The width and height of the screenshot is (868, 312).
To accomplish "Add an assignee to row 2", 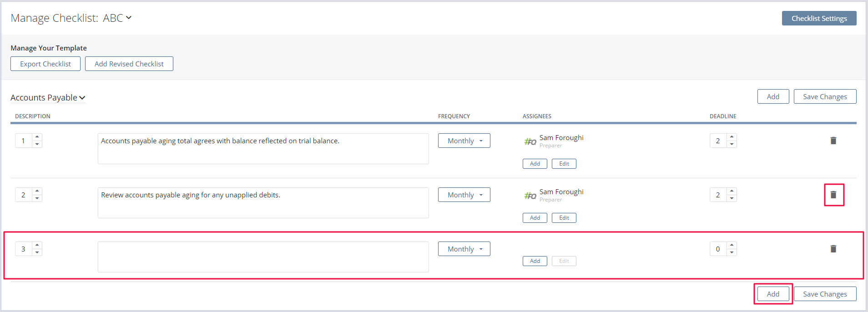I will coord(535,218).
